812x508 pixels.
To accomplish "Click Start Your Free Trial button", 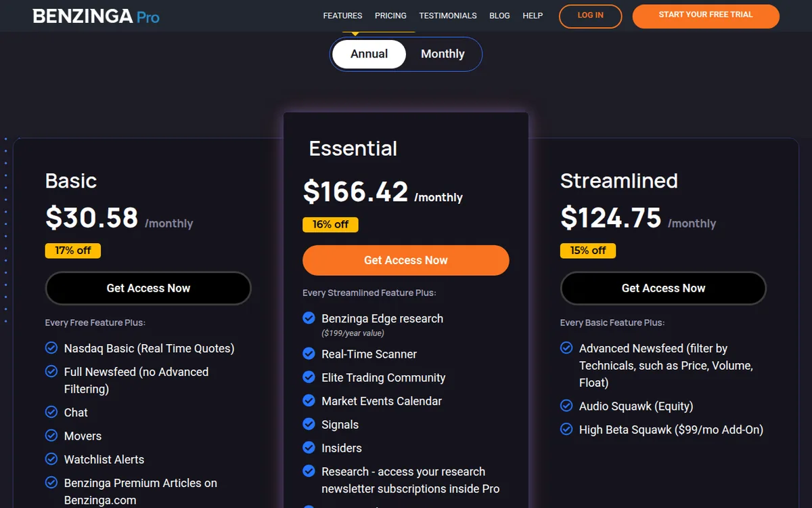I will tap(706, 16).
